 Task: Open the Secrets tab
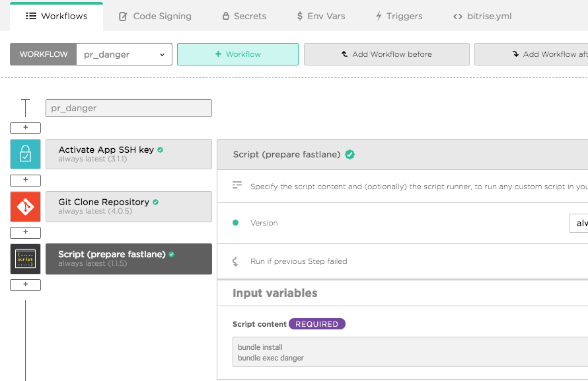244,16
